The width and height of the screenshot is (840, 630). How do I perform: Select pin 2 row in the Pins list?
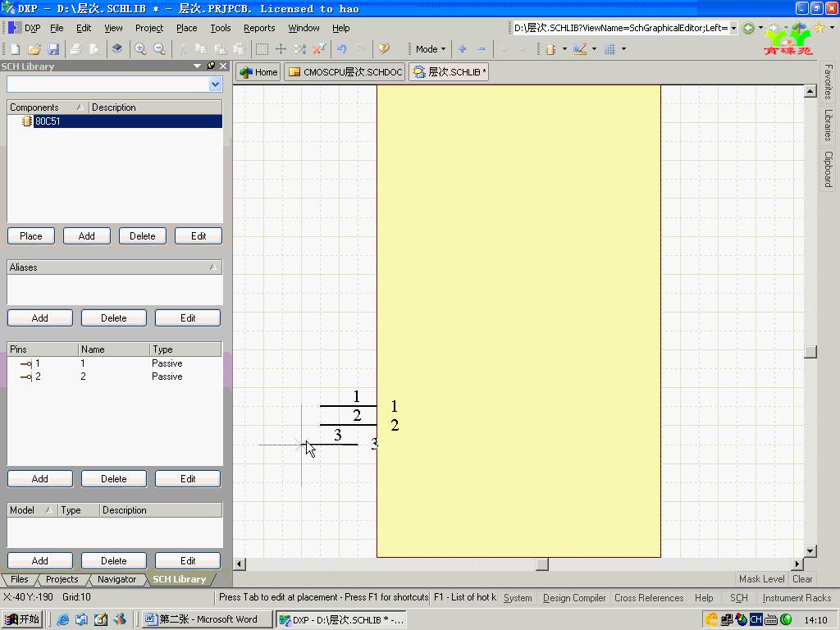pyautogui.click(x=115, y=377)
